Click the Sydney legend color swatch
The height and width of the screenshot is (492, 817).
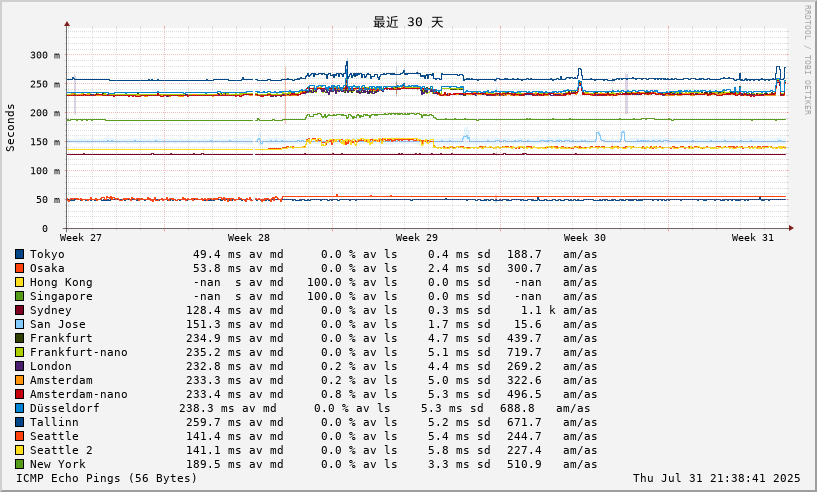pos(19,311)
